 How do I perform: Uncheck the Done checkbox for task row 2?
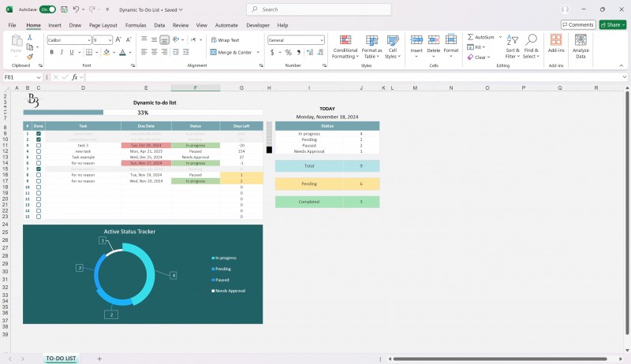39,139
